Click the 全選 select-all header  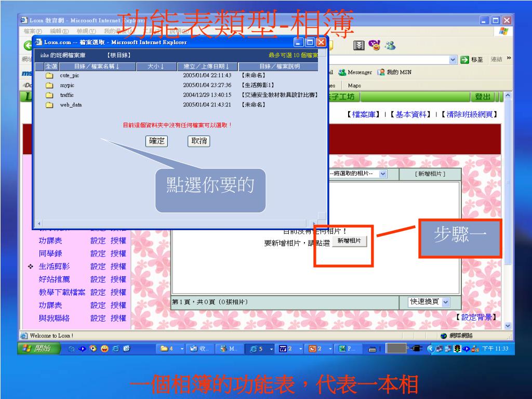click(51, 66)
